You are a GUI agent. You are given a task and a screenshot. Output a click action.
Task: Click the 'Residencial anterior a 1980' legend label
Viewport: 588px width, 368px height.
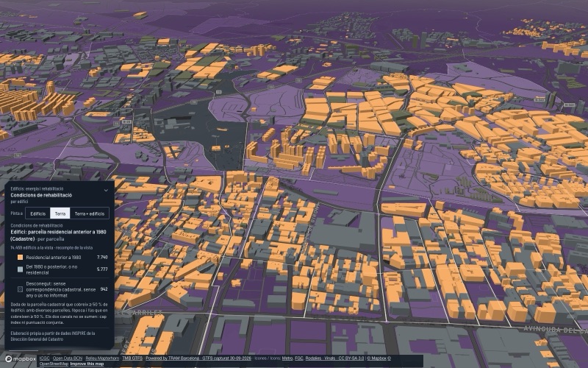53,257
